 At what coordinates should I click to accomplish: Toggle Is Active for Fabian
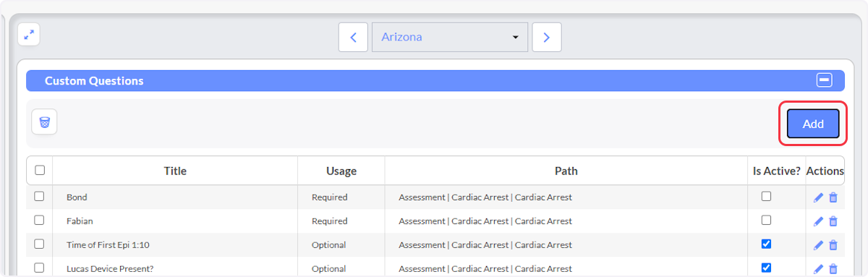(x=767, y=220)
